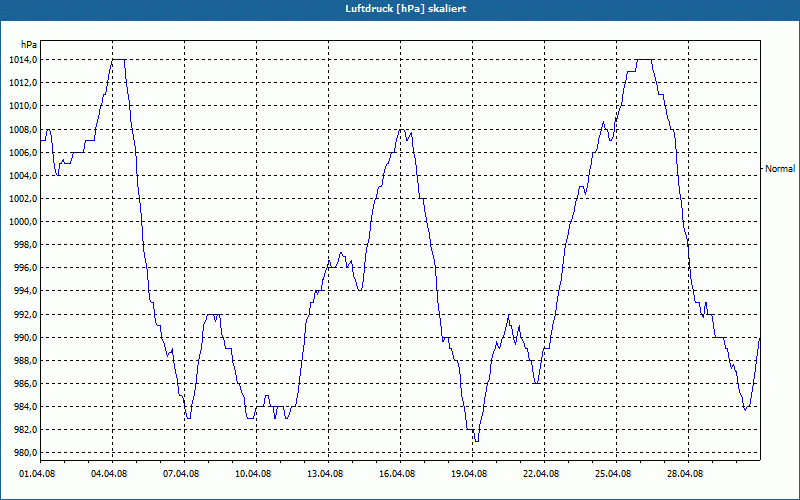800x500 pixels.
Task: Click the 'Normal' label on right
Action: coord(780,168)
